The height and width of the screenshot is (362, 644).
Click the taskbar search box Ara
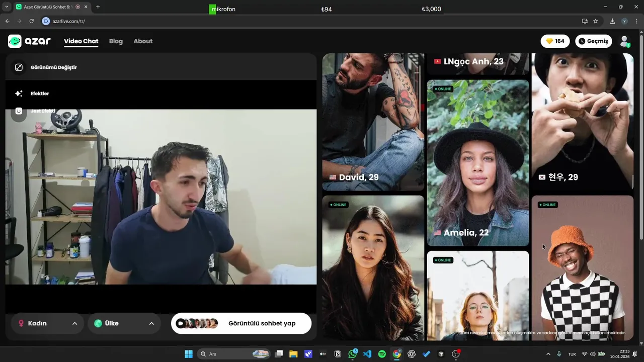pyautogui.click(x=234, y=354)
